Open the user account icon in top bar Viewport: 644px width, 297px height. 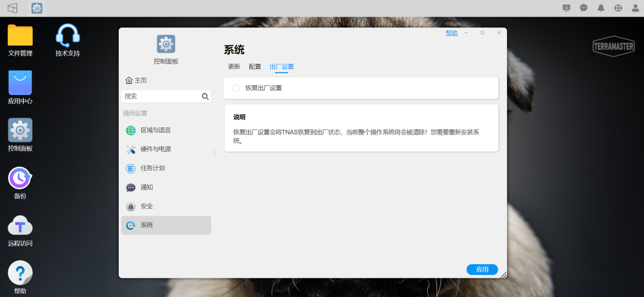pos(635,8)
